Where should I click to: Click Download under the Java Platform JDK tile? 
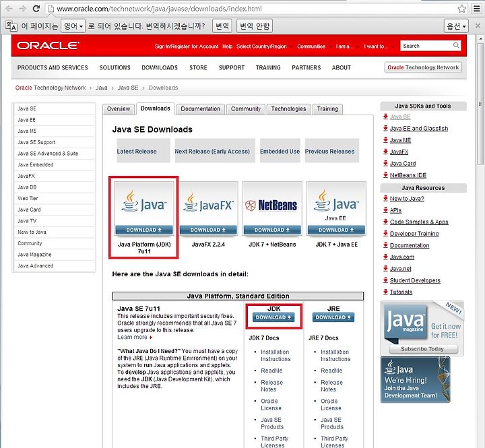[x=144, y=230]
